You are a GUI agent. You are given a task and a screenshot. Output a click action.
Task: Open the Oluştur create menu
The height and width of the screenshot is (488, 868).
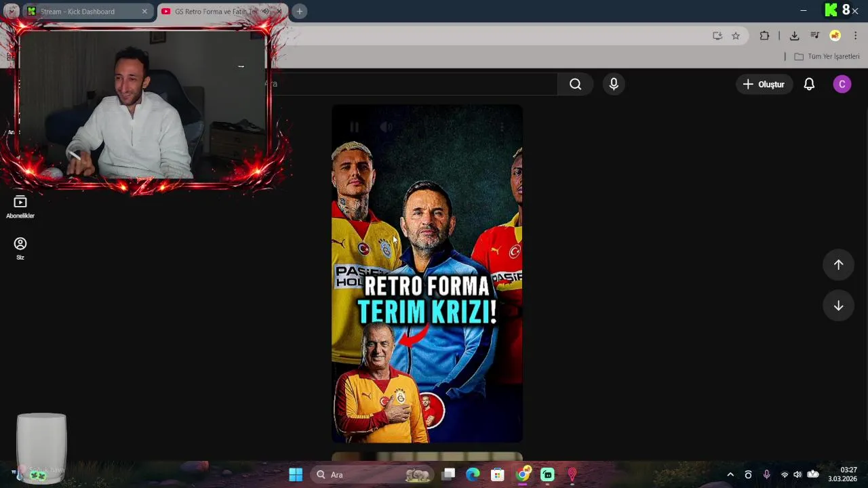click(x=764, y=84)
